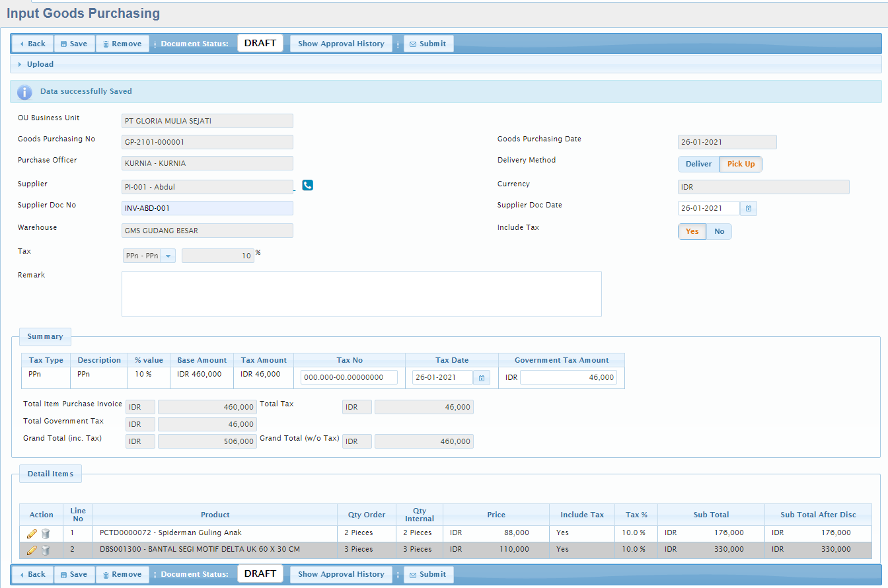Set Include Tax to Yes

[692, 231]
